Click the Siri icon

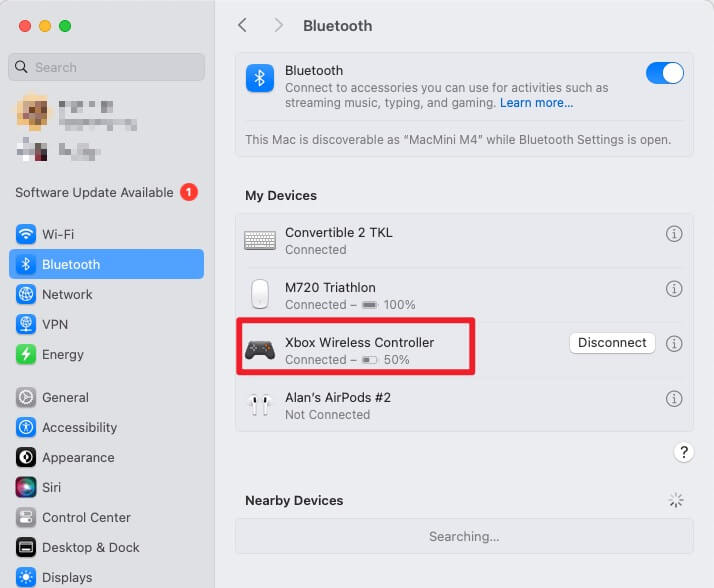(26, 487)
